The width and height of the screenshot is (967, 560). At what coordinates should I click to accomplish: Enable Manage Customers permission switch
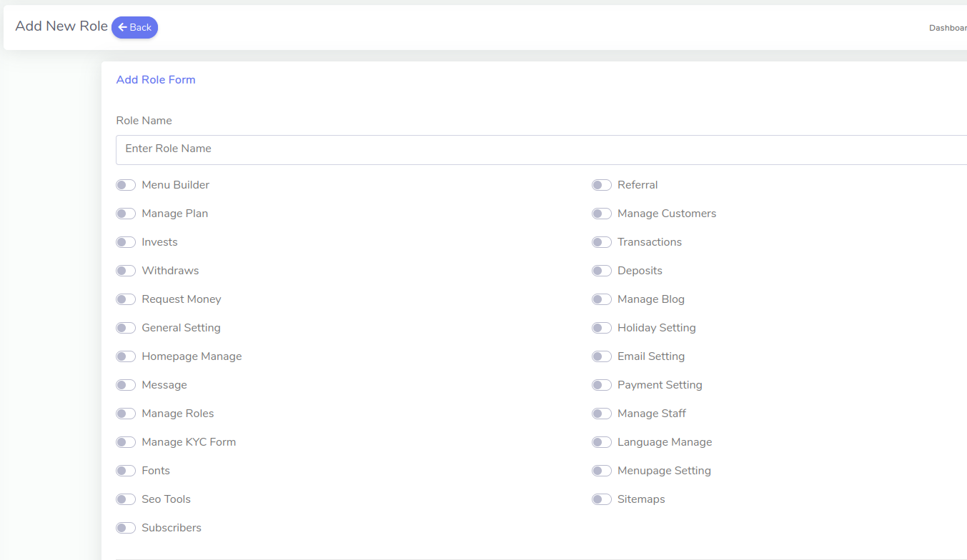[x=602, y=214]
